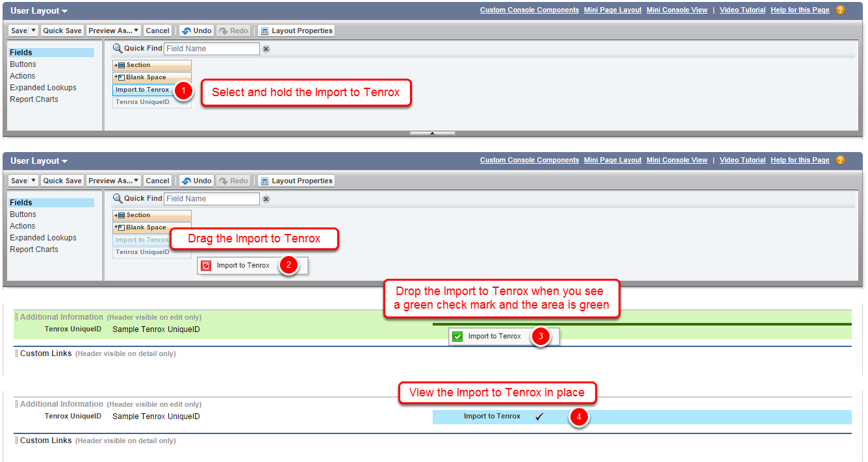
Task: Select Buttons category in upper panel
Action: click(x=23, y=64)
